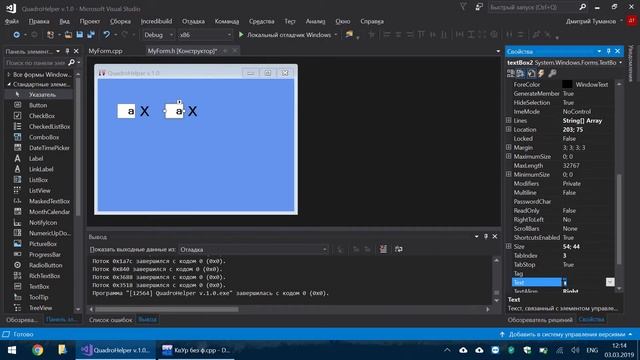Open the KsУр без ф.cpp taskbar window
640x360 pixels.
pyautogui.click(x=196, y=350)
